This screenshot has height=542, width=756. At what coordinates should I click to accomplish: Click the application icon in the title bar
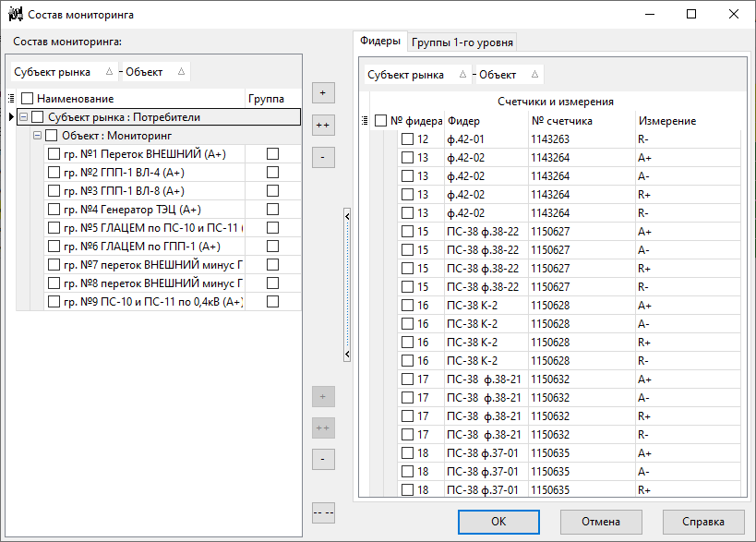(16, 13)
